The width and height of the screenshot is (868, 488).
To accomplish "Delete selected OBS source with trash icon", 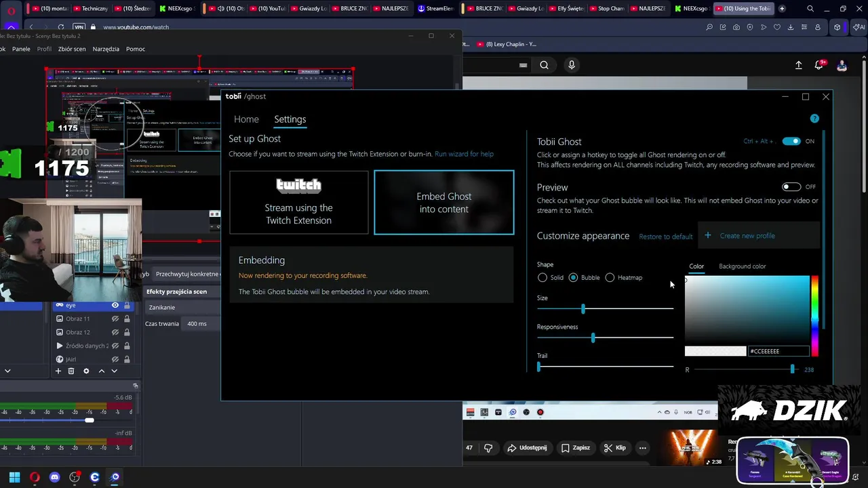I will [71, 371].
